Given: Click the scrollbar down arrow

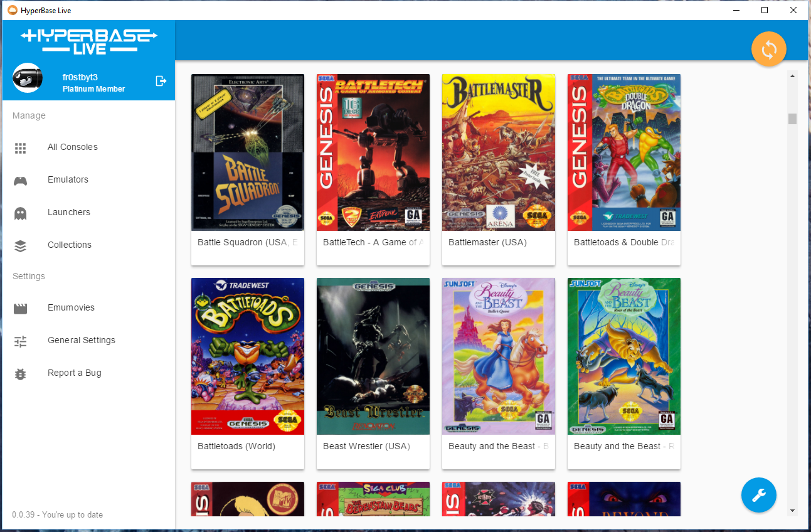Looking at the screenshot, I should 792,511.
